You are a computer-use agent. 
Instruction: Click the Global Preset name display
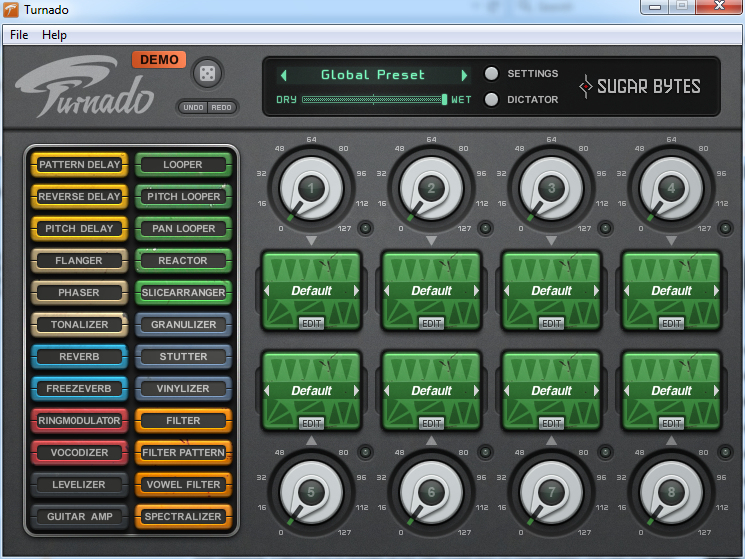pos(373,75)
